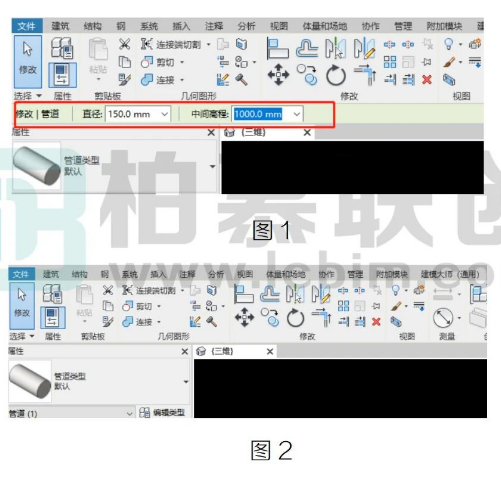Select Array tool in Figure 1 ribbon
The width and height of the screenshot is (501, 477).
point(390,62)
